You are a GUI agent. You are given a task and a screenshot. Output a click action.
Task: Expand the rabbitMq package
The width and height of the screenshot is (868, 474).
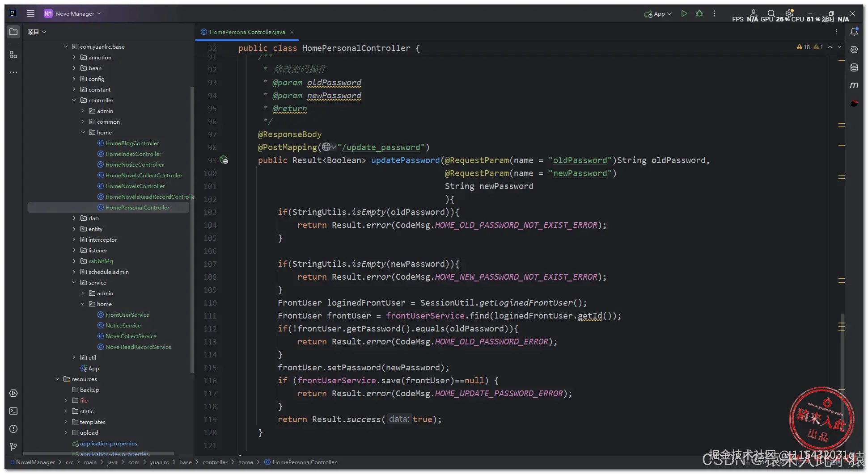point(74,261)
